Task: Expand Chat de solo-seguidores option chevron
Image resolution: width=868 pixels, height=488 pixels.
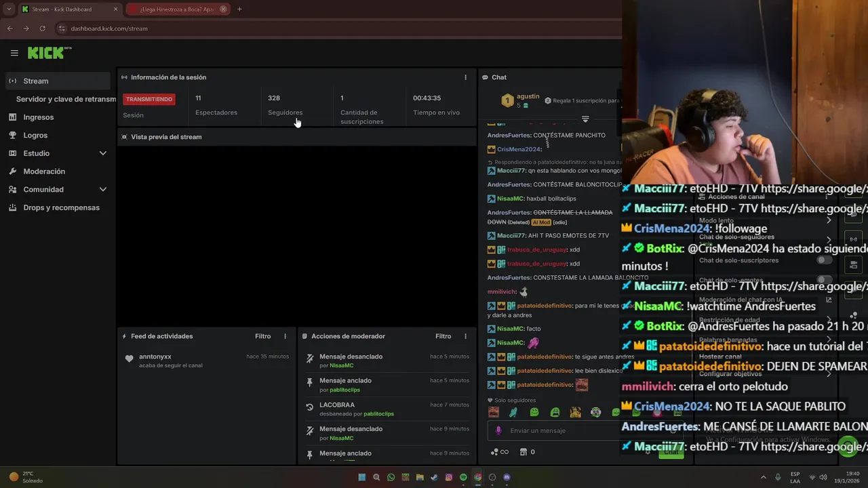Action: tap(829, 240)
